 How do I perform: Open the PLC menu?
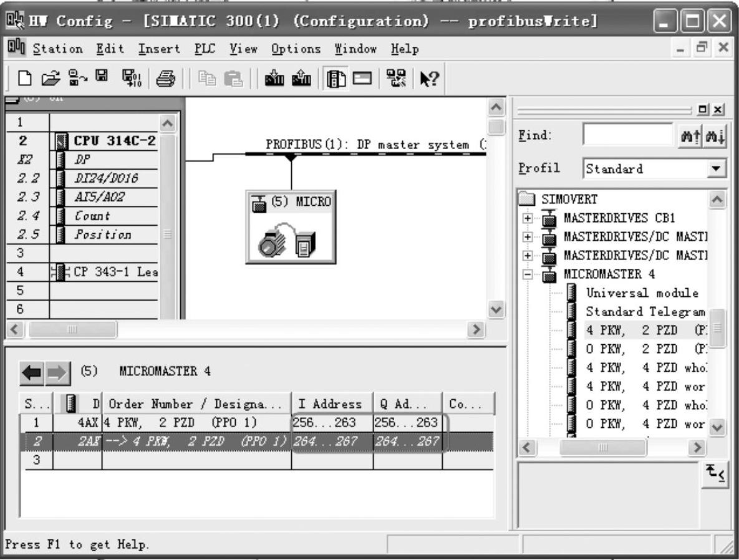pos(204,49)
